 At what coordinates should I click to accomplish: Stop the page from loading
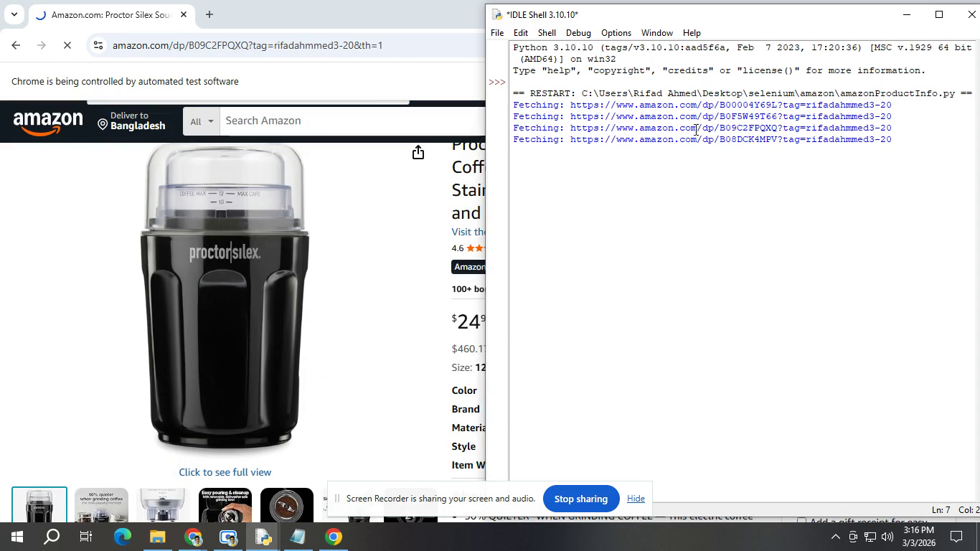pyautogui.click(x=67, y=45)
